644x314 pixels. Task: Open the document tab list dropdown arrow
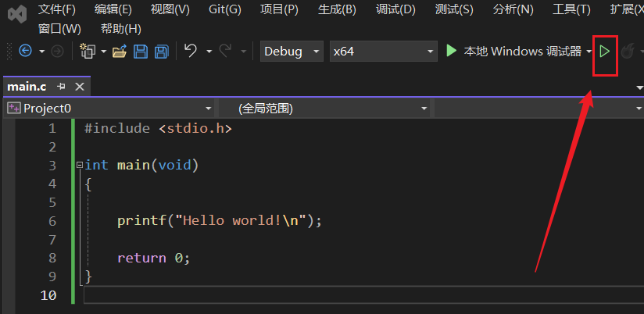[x=639, y=87]
